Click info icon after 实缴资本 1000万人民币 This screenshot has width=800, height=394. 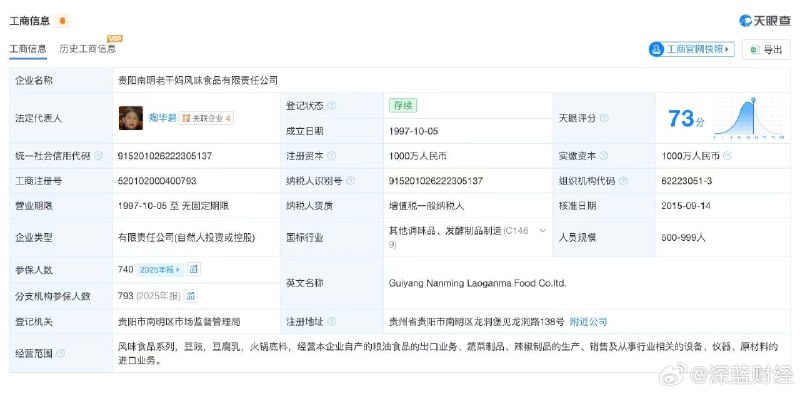tap(727, 156)
